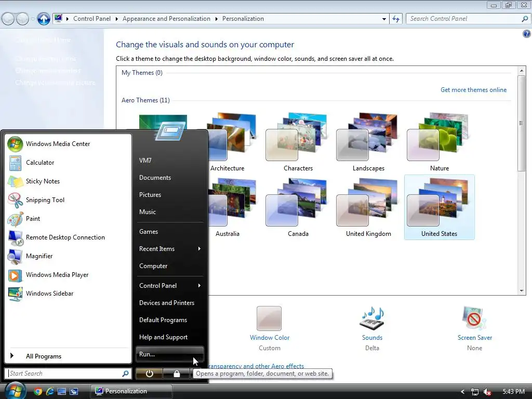Lock the computer with padlock button

point(177,374)
